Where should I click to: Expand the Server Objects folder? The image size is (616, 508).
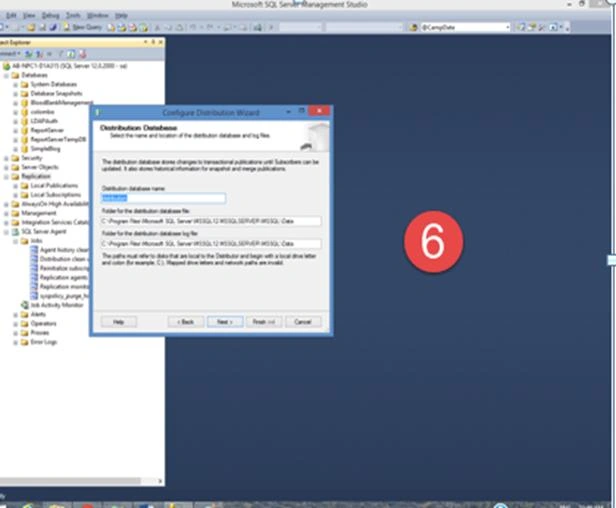tap(6, 167)
